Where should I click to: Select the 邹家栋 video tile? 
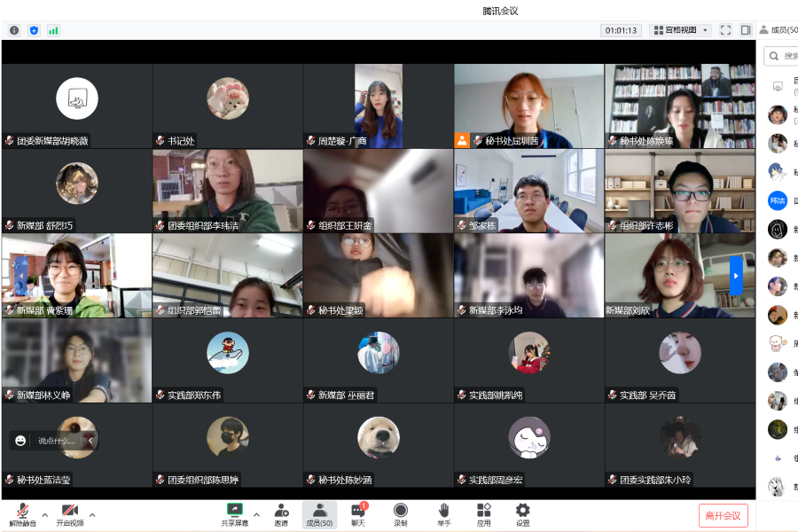[529, 191]
